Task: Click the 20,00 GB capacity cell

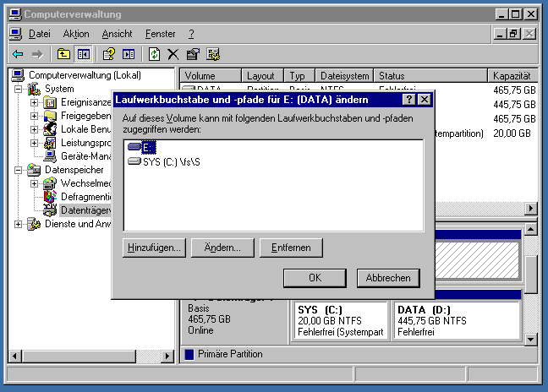Action: pos(512,133)
